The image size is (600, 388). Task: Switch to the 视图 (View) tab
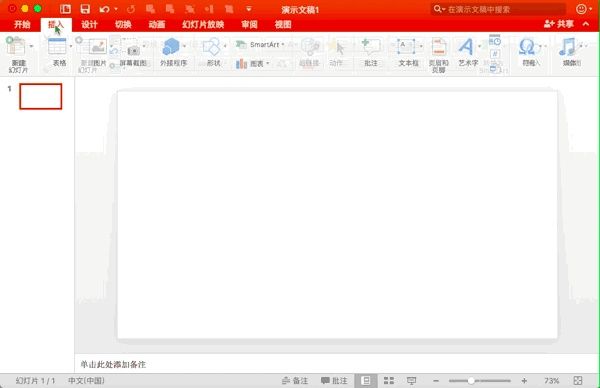(x=283, y=24)
